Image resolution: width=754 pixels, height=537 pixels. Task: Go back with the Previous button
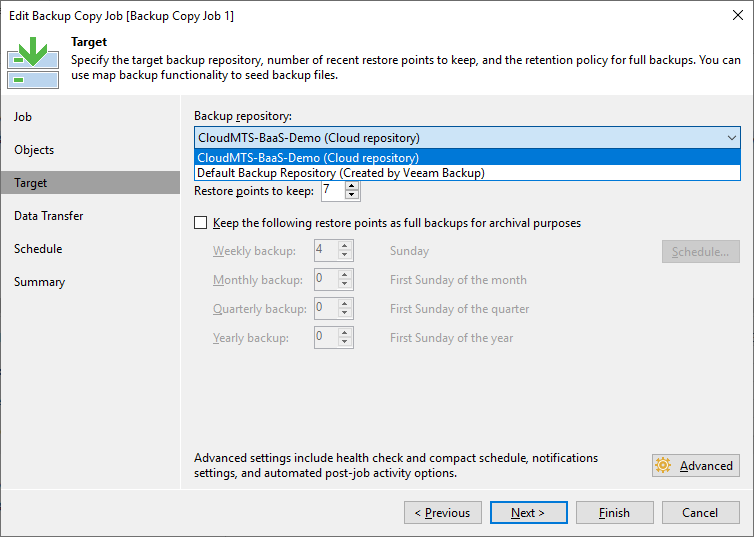coord(443,513)
